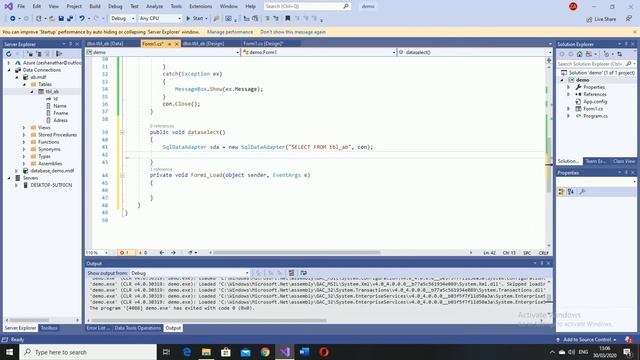Image resolution: width=640 pixels, height=360 pixels.
Task: Select the tbl_ab table in Server Explorer
Action: pyautogui.click(x=52, y=91)
